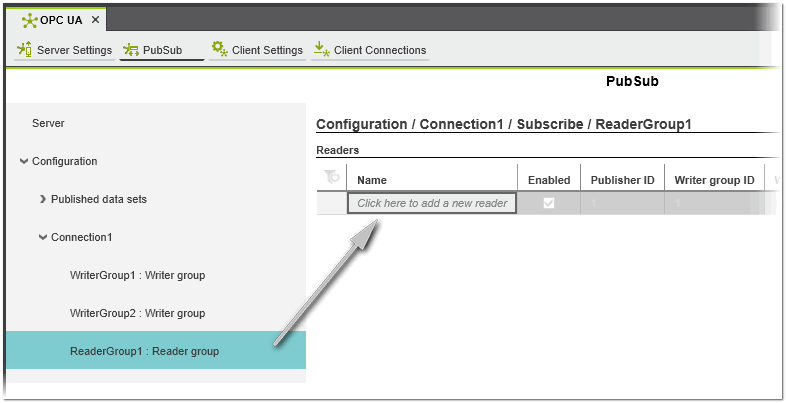This screenshot has height=403, width=786.
Task: Expand the Published data sets node
Action: point(42,199)
